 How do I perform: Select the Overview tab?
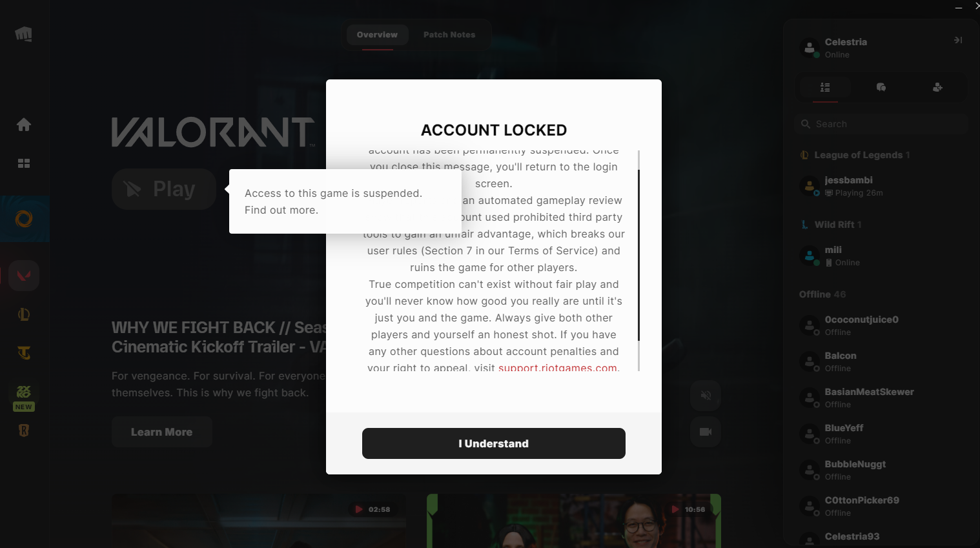coord(377,35)
